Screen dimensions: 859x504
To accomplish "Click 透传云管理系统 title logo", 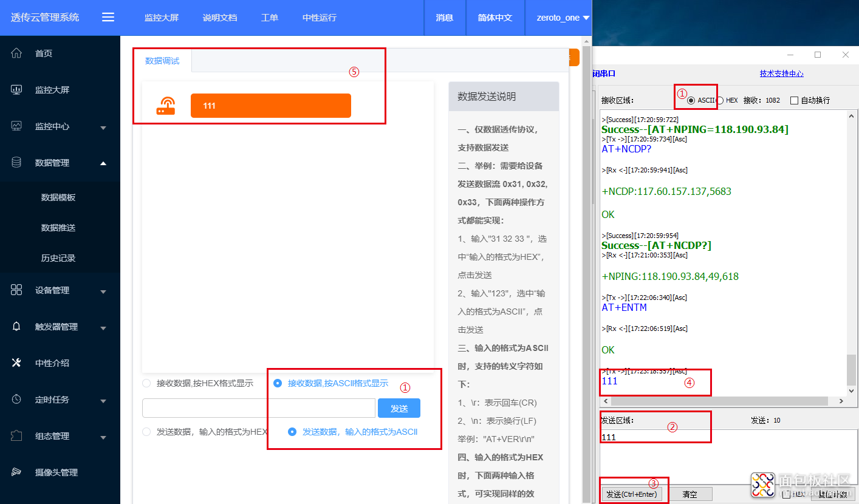I will 45,18.
